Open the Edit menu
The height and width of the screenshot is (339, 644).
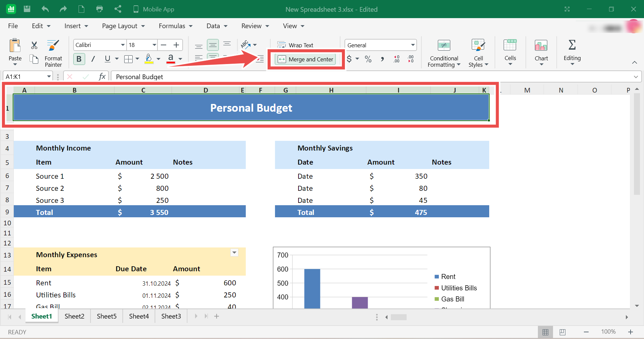pos(41,26)
